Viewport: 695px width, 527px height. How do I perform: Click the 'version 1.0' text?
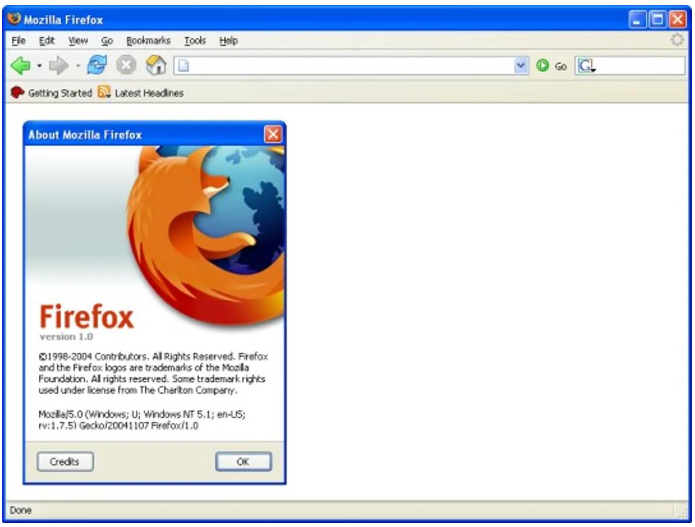[x=66, y=337]
